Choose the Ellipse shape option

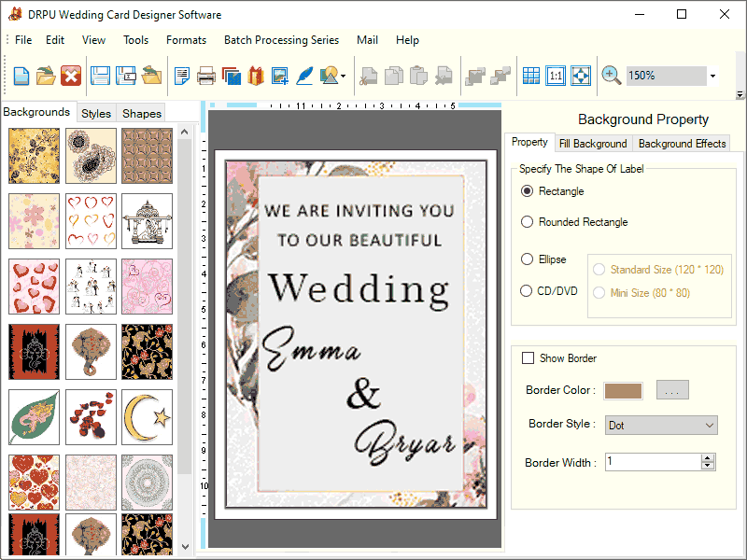click(526, 259)
